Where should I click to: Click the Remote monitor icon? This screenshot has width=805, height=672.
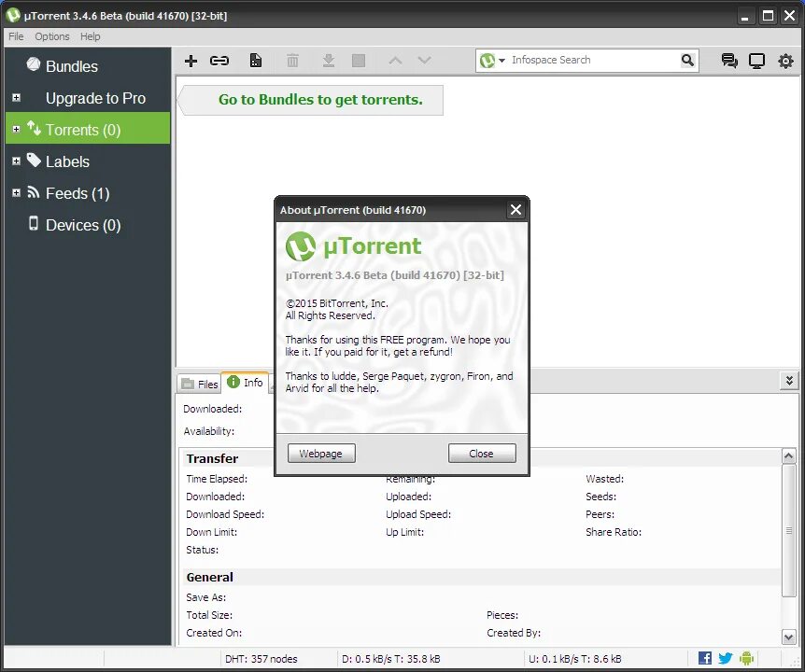click(756, 61)
